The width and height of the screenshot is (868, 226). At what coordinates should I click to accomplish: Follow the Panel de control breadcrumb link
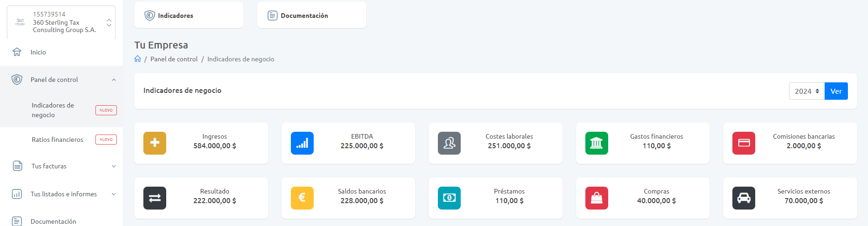[x=174, y=59]
